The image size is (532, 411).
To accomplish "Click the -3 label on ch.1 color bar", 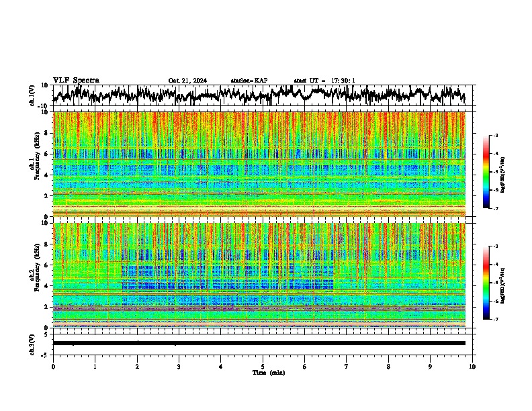I will [495, 135].
